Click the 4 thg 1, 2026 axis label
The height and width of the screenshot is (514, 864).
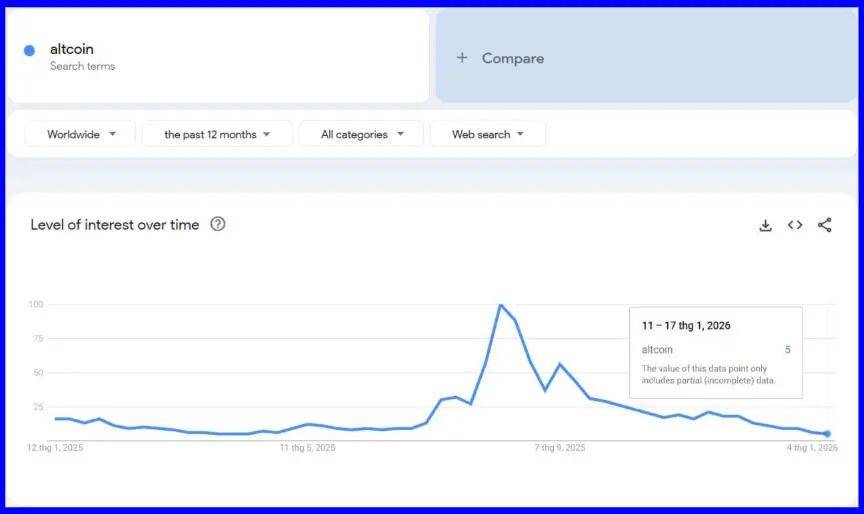pyautogui.click(x=812, y=448)
